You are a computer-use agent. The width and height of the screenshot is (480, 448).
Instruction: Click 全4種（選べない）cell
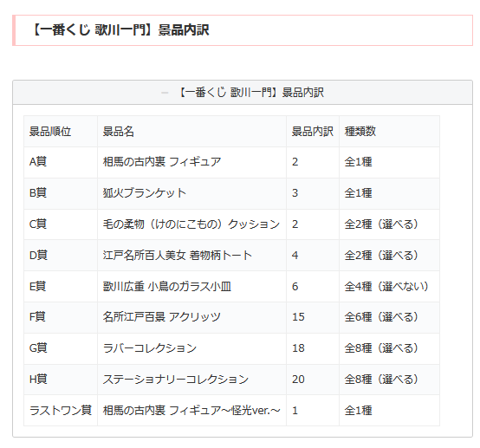coord(389,287)
